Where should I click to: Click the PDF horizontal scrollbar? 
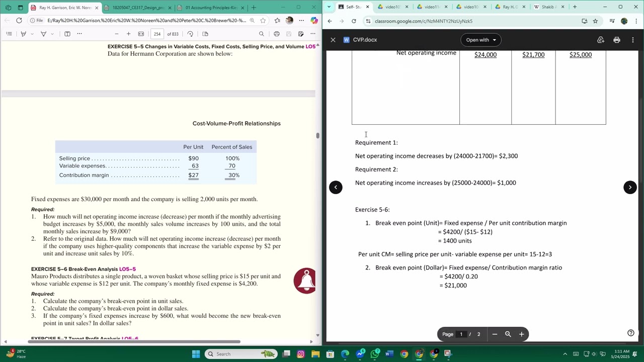[135, 342]
